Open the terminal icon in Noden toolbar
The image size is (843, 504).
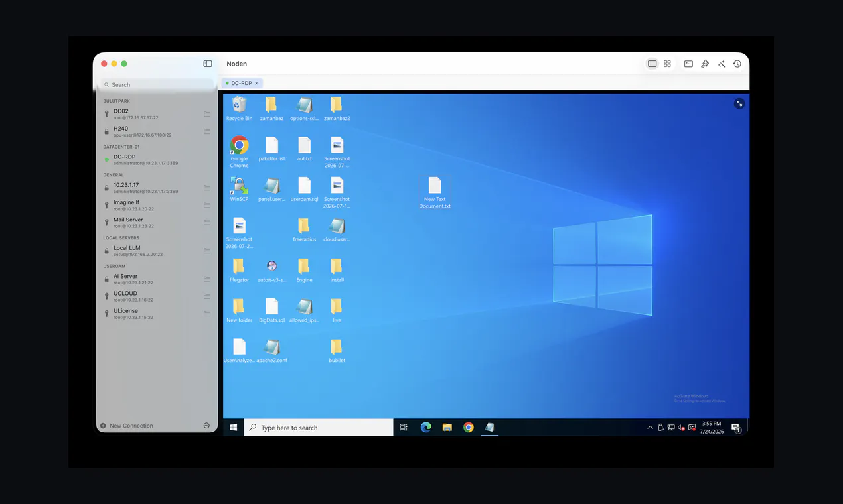688,64
